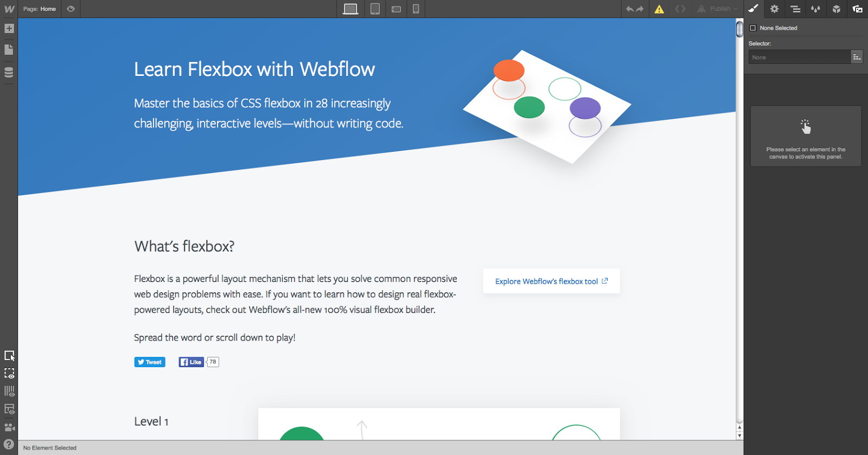Screen dimensions: 868x455
Task: Switch to the Navigator tab
Action: pyautogui.click(x=795, y=9)
